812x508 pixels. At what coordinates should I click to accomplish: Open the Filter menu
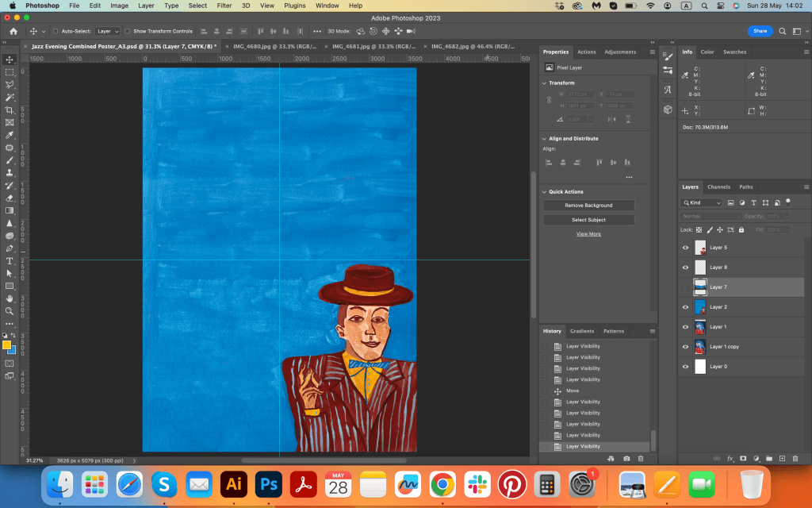(224, 6)
